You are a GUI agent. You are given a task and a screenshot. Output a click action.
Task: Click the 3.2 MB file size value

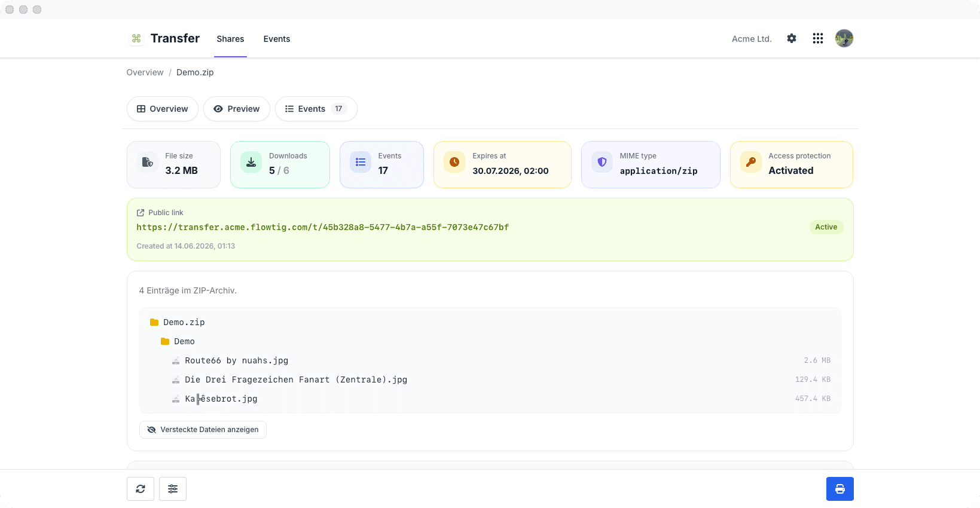tap(182, 170)
